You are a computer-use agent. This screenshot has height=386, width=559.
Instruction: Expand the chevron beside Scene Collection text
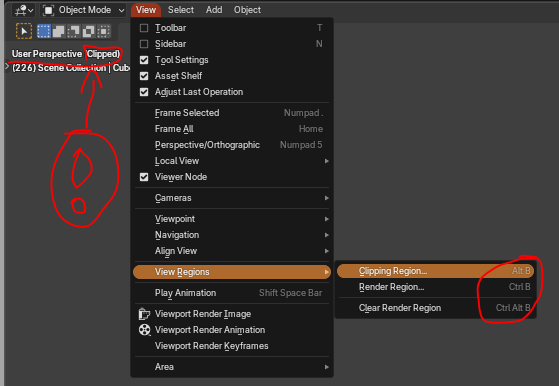[7, 67]
